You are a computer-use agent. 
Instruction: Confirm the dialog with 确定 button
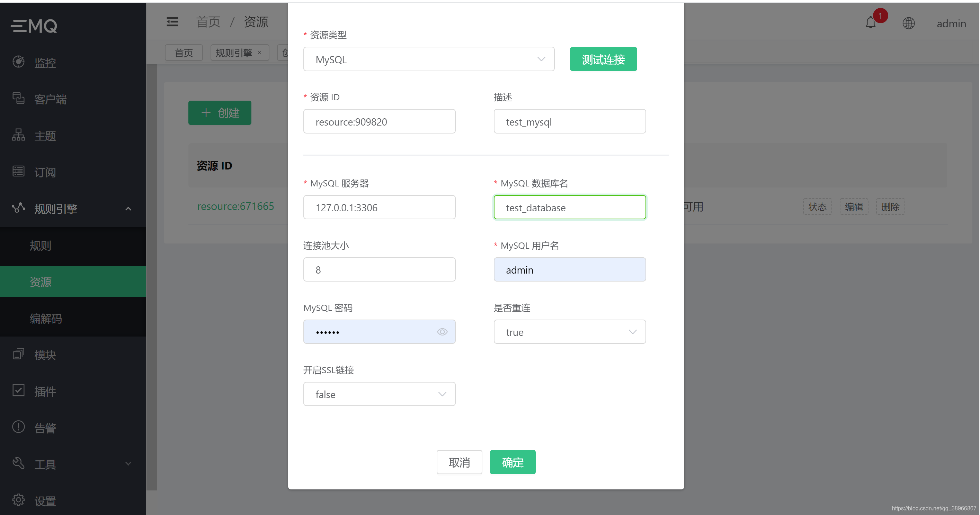513,462
